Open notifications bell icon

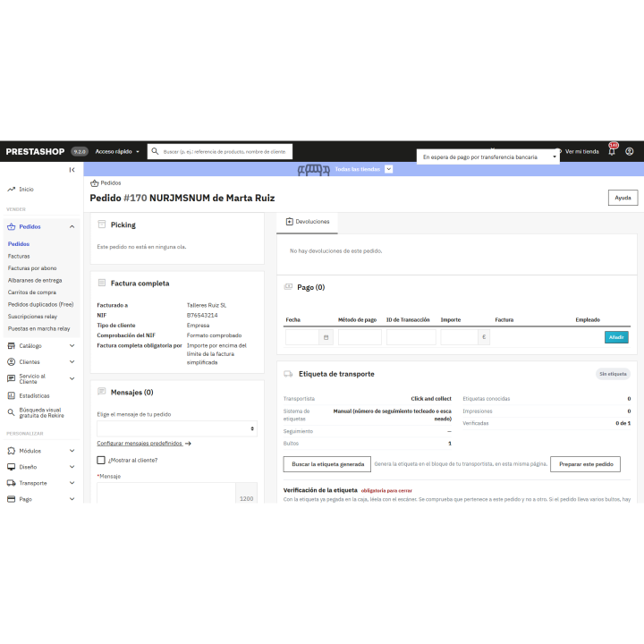pos(612,151)
